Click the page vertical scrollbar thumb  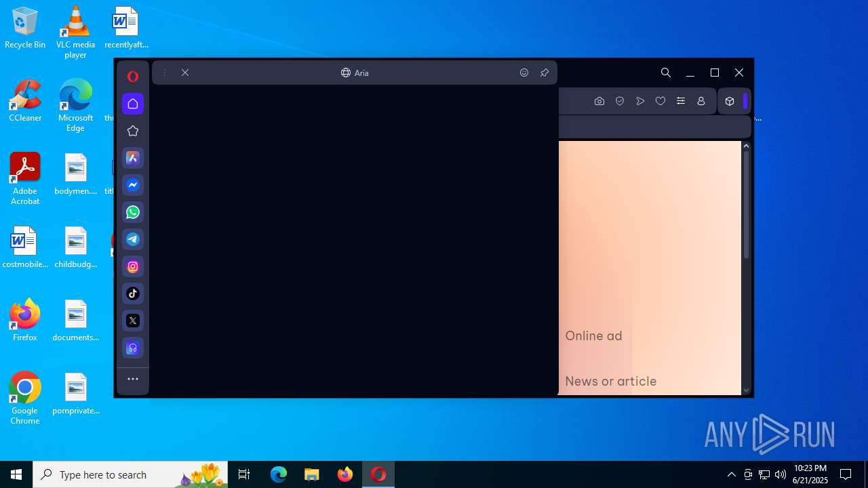[x=746, y=205]
